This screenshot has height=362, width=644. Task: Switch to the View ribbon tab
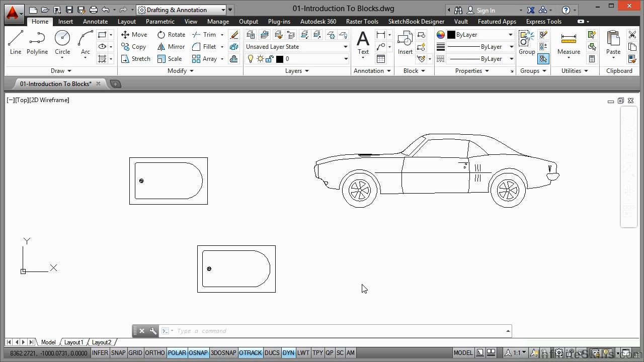[x=191, y=22]
